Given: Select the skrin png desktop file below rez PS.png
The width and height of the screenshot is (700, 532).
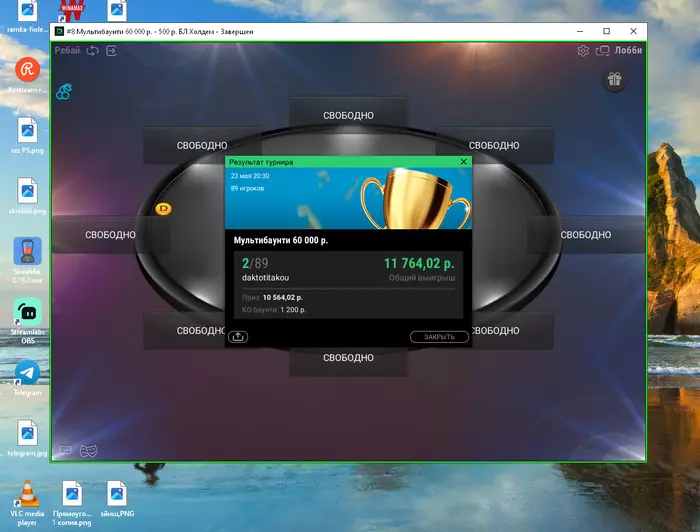Looking at the screenshot, I should (27, 196).
